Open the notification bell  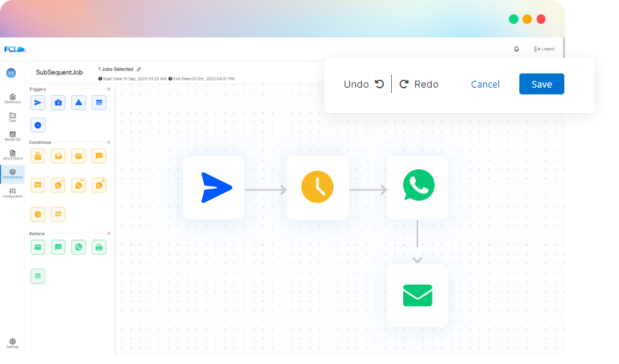click(516, 49)
